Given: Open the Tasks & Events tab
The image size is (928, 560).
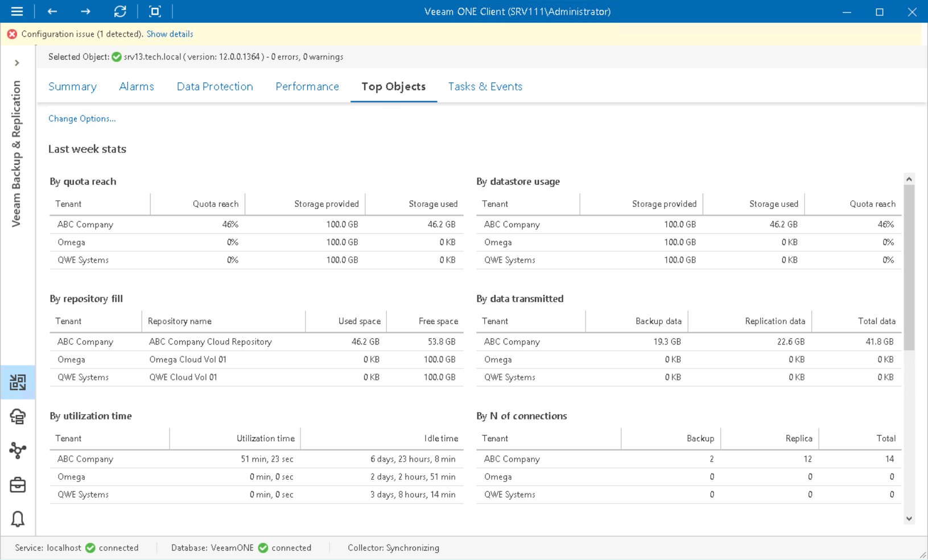Looking at the screenshot, I should tap(485, 86).
